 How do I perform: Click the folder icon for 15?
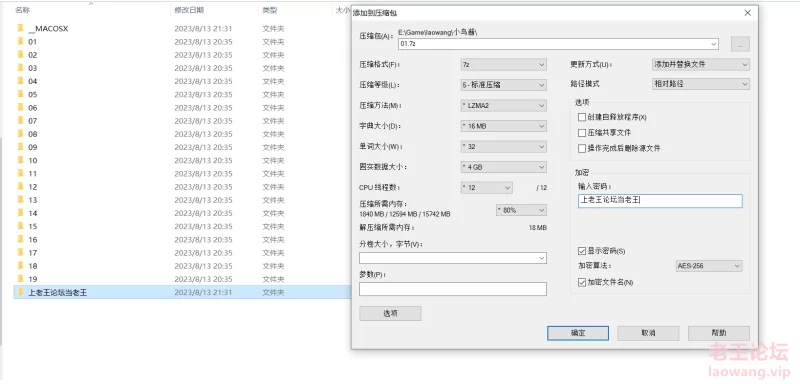[x=20, y=226]
